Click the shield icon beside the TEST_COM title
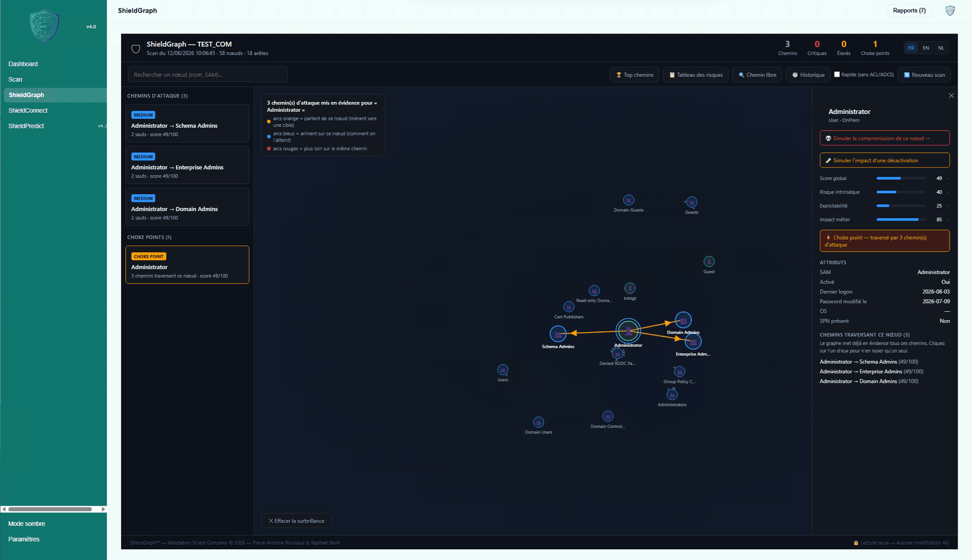This screenshot has height=560, width=972. coord(136,49)
